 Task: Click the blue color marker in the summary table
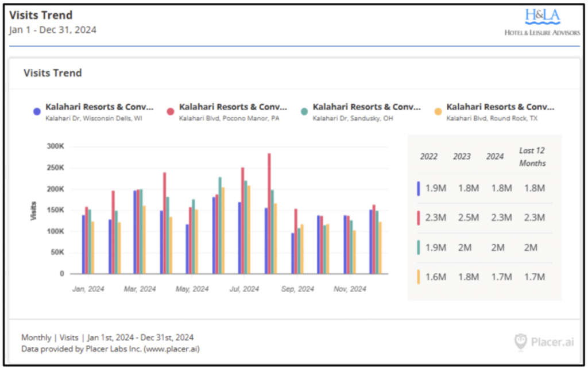[x=419, y=188]
